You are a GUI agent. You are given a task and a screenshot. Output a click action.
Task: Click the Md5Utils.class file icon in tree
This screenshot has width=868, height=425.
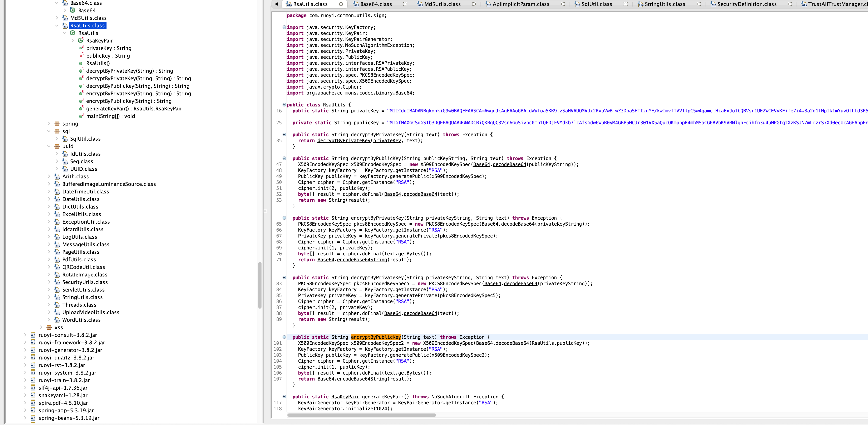(65, 18)
